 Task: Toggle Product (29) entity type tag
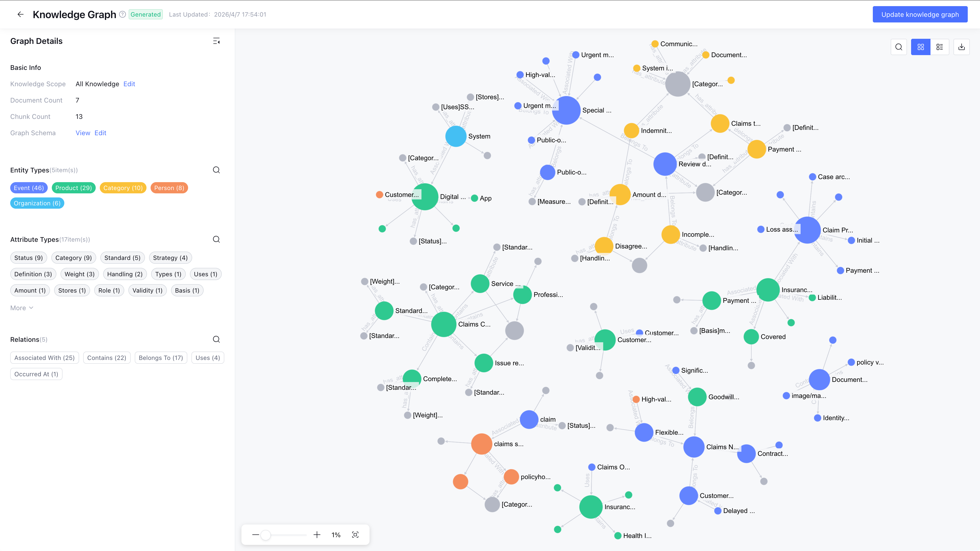click(x=73, y=188)
